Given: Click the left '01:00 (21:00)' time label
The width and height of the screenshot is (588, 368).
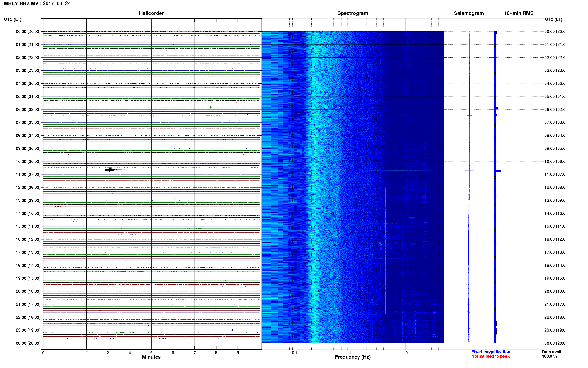Looking at the screenshot, I should click(x=28, y=44).
